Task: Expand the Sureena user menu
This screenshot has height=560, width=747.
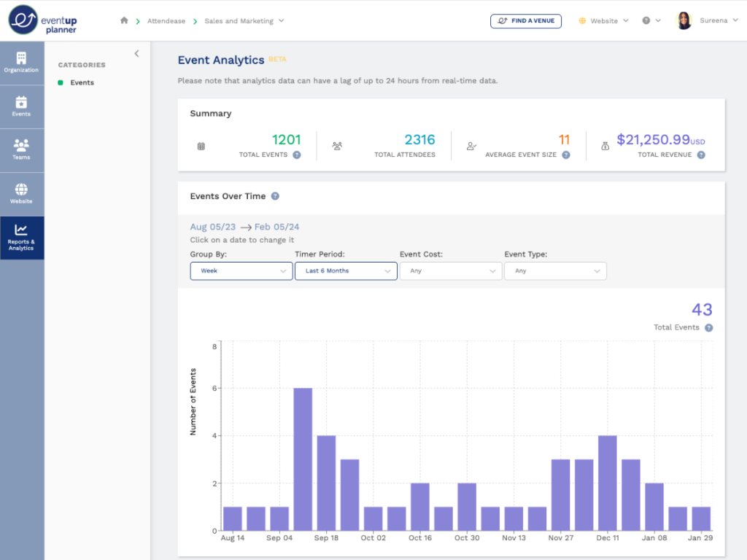Action: (735, 20)
